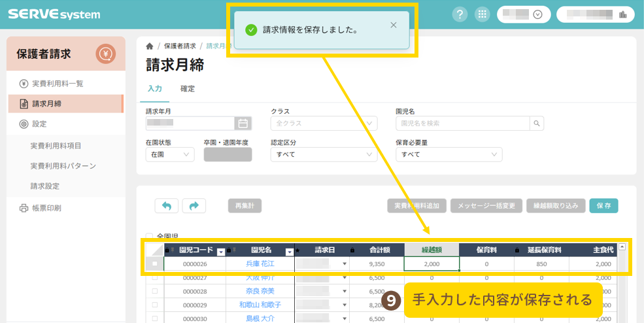Image resolution: width=644 pixels, height=323 pixels.
Task: Expand the クラス dropdown
Action: point(324,123)
